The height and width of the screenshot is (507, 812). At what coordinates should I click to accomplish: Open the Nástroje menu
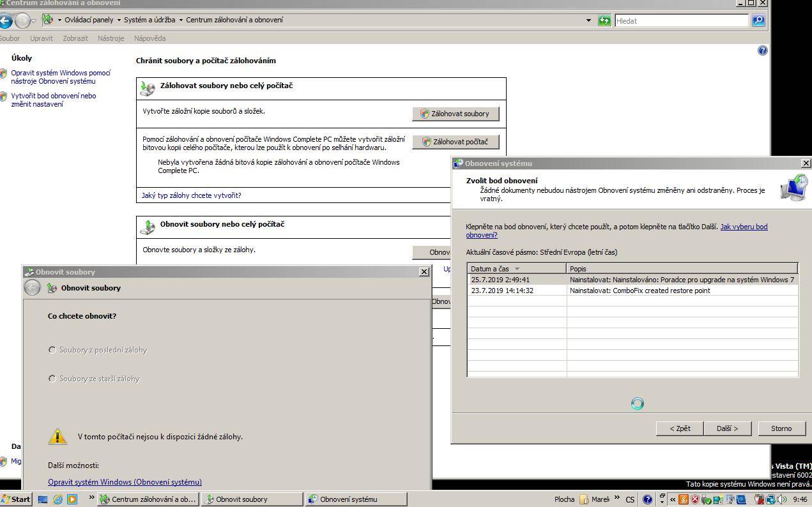coord(111,38)
